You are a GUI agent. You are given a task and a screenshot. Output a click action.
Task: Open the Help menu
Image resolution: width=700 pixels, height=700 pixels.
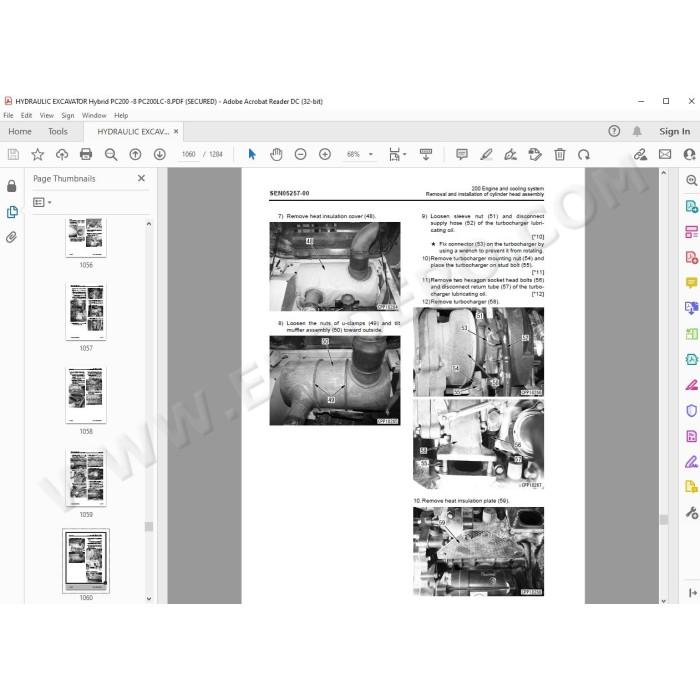tap(121, 116)
